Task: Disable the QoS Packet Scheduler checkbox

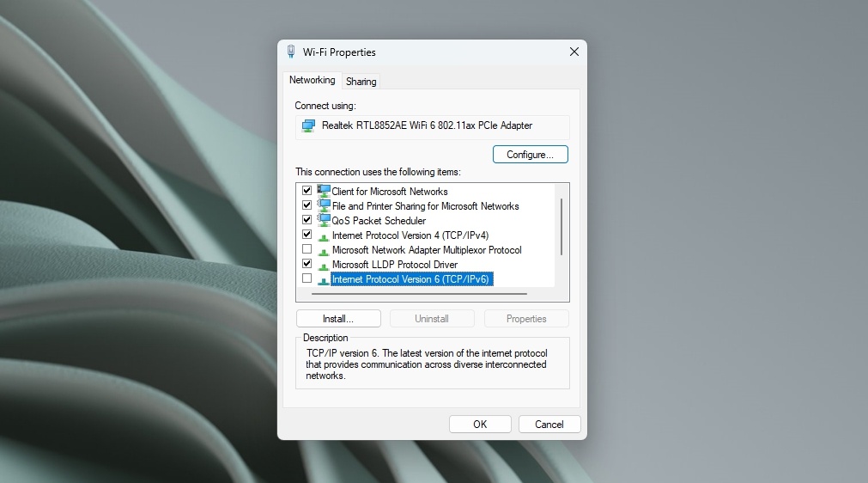Action: point(307,220)
